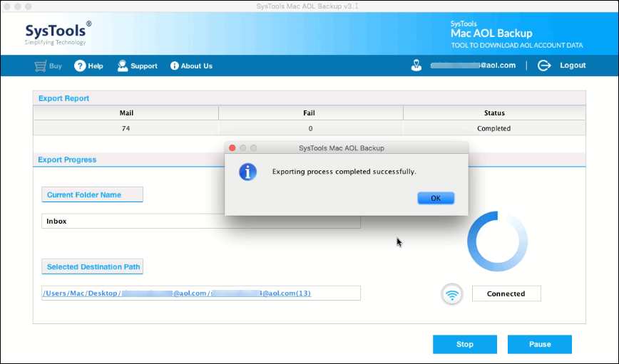Click the logged-in AOL email address

click(x=473, y=66)
